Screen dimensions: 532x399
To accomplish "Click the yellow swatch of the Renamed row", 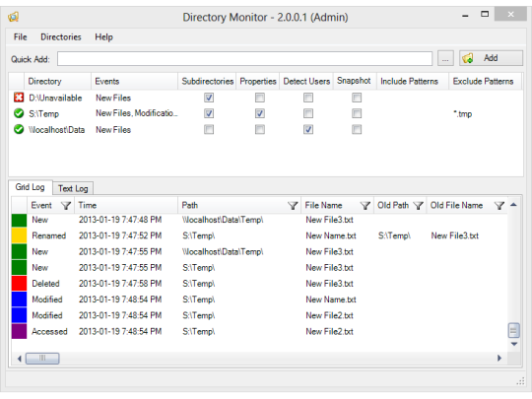I will point(19,235).
